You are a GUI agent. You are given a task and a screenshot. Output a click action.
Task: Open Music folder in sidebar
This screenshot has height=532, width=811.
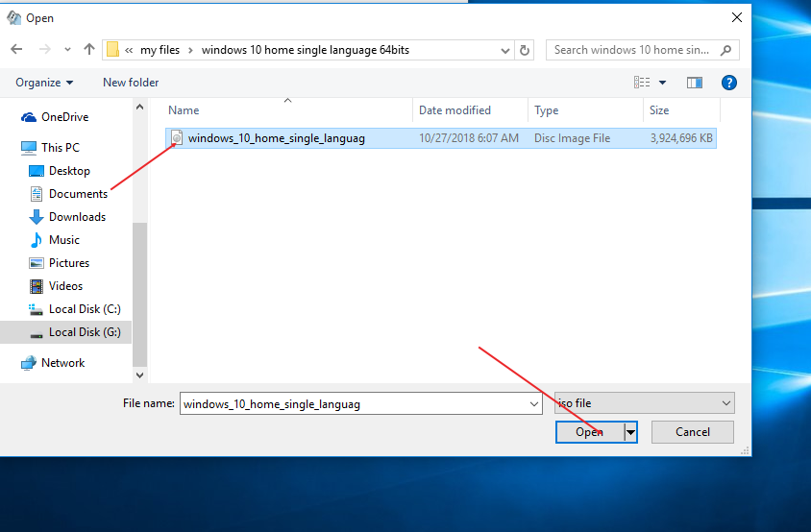64,240
